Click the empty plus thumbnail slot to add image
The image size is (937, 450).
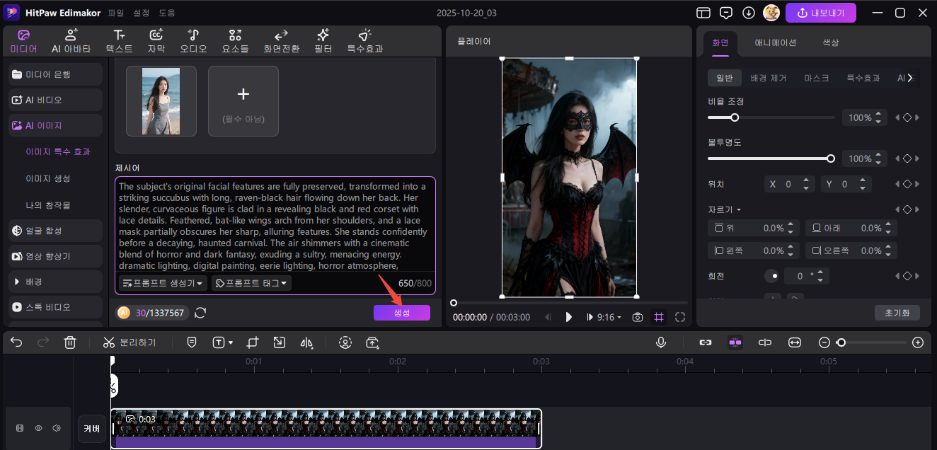click(x=243, y=101)
